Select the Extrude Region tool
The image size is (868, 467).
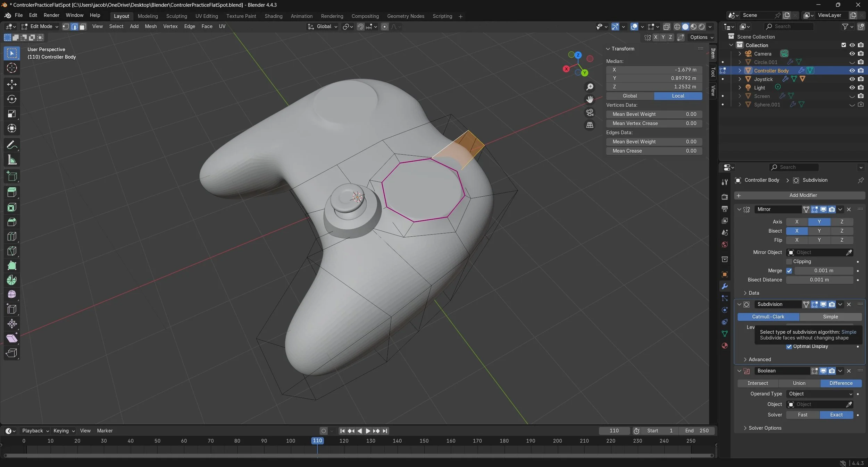point(12,192)
